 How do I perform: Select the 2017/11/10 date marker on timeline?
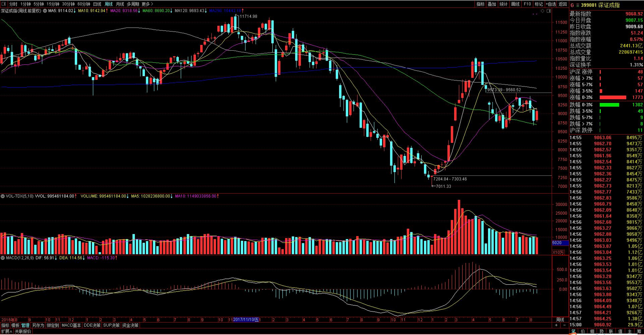pyautogui.click(x=246, y=320)
